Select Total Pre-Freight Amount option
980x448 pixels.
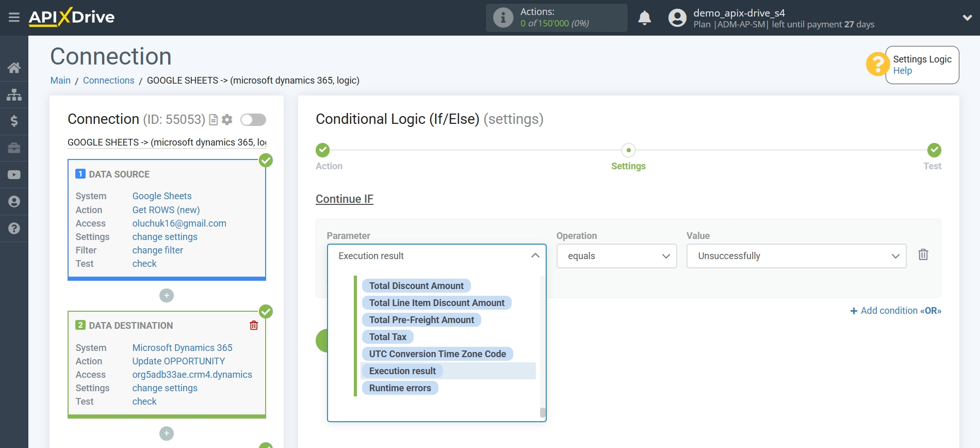click(421, 320)
